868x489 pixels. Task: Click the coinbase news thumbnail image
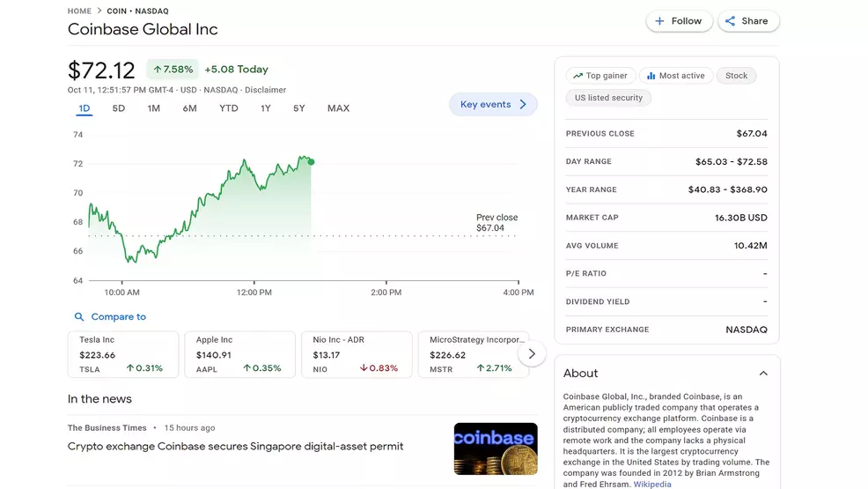[x=496, y=448]
